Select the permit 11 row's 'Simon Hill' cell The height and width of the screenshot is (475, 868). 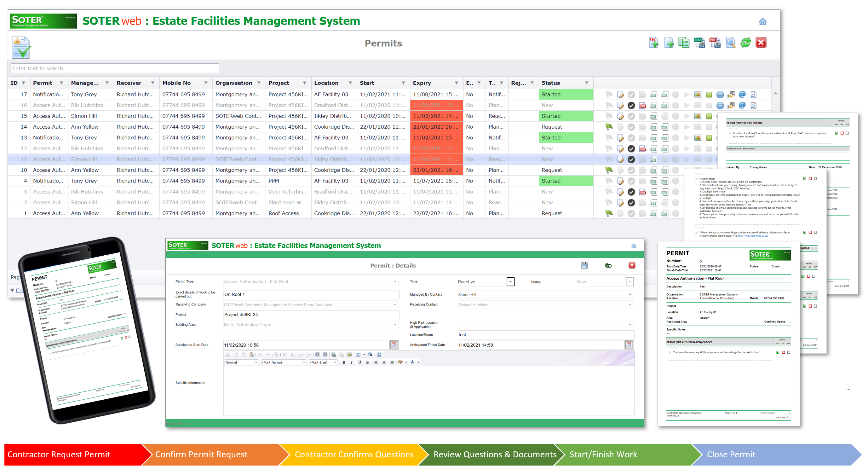(x=91, y=159)
